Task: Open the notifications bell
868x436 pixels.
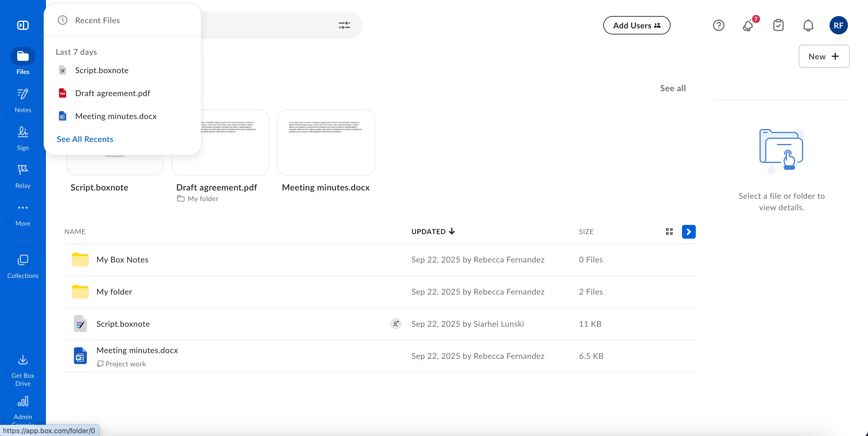Action: coord(808,25)
